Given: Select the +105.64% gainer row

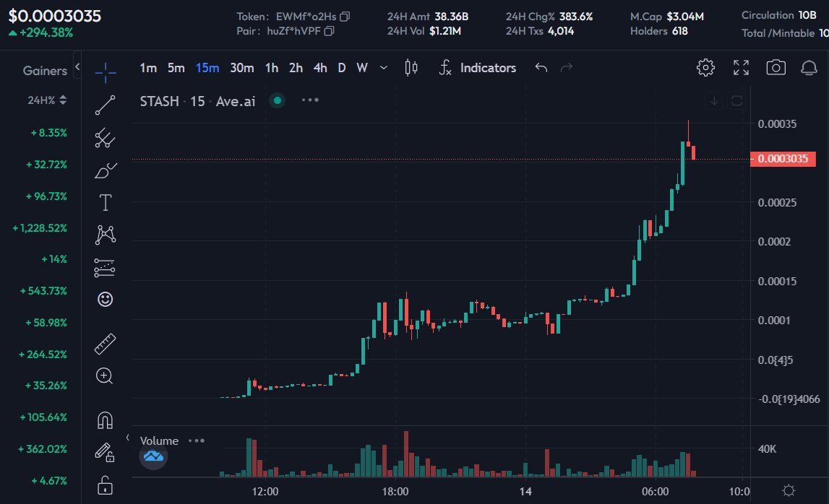Looking at the screenshot, I should (44, 417).
